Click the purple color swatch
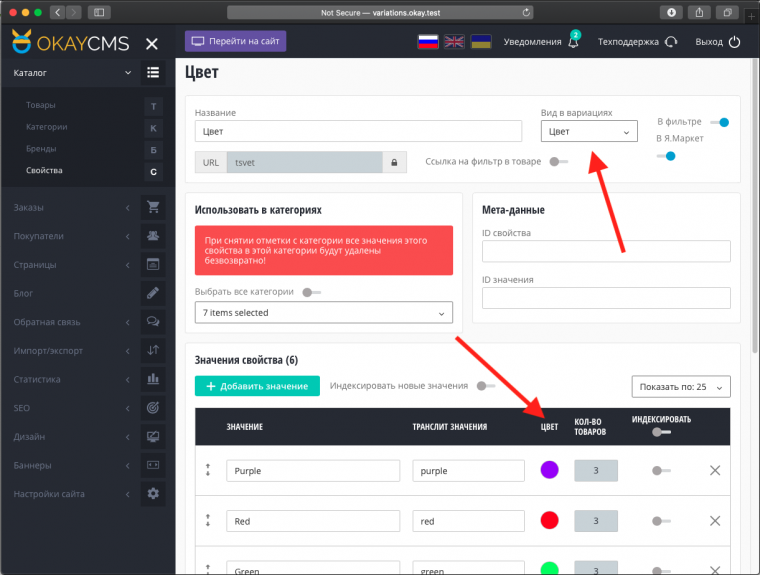The width and height of the screenshot is (760, 575). [x=548, y=470]
